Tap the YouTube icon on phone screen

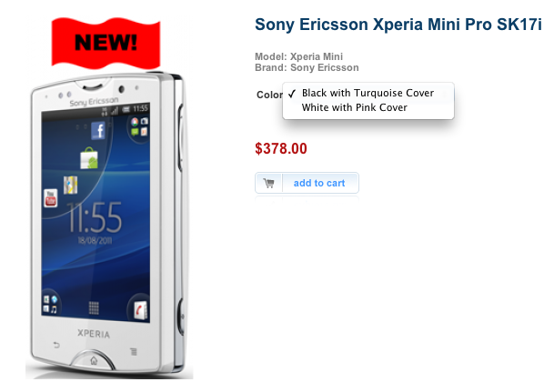point(50,197)
